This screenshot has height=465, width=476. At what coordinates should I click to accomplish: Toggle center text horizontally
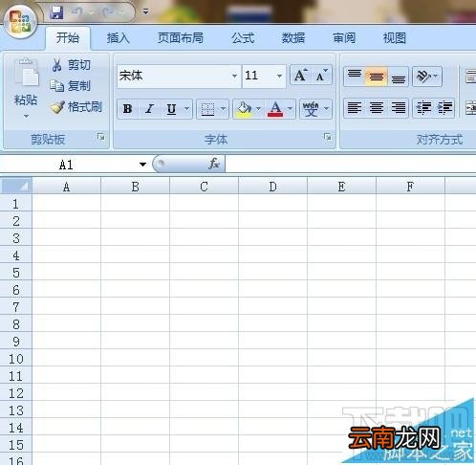(x=377, y=108)
